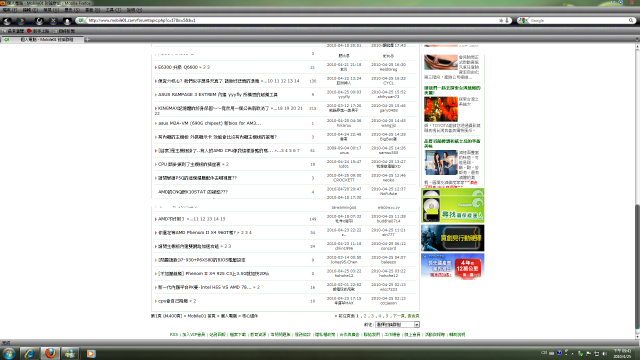Image resolution: width=640 pixels, height=360 pixels.
Task: Click into the URL address field
Action: click(x=292, y=20)
